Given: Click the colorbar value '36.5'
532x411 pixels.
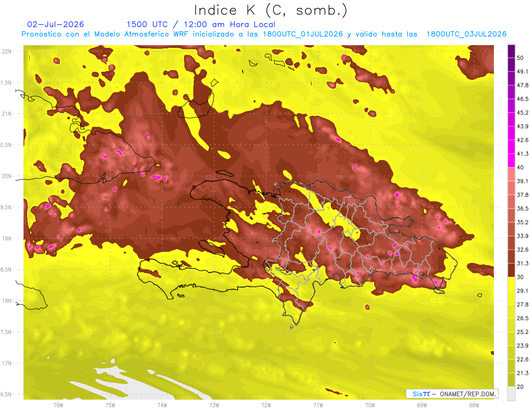Looking at the screenshot, I should [x=522, y=208].
